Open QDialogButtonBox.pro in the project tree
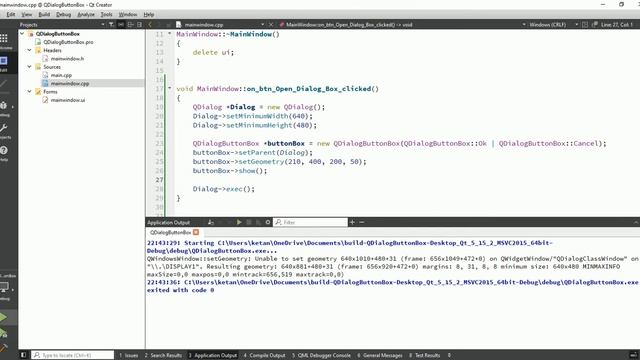Image resolution: width=640 pixels, height=360 pixels. click(x=68, y=42)
